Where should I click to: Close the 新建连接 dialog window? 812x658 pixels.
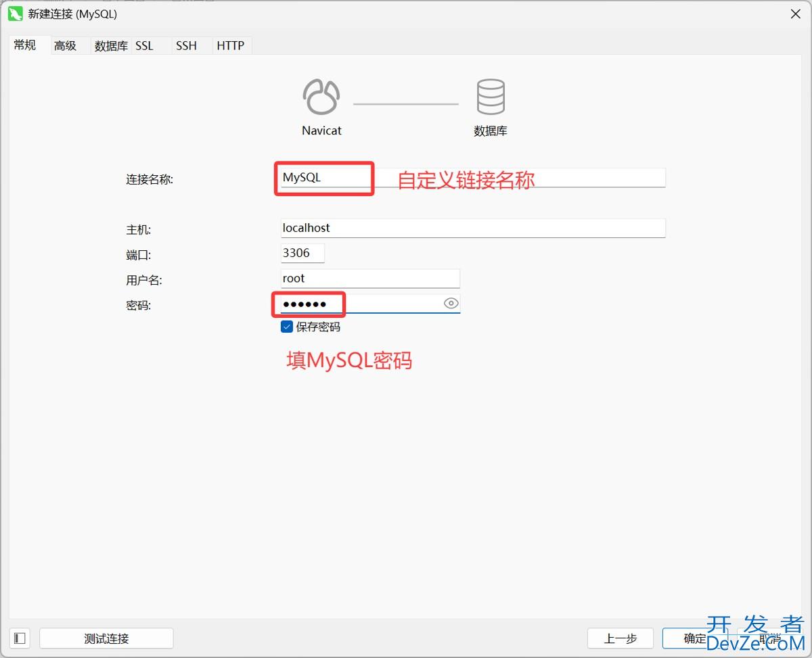tap(796, 14)
